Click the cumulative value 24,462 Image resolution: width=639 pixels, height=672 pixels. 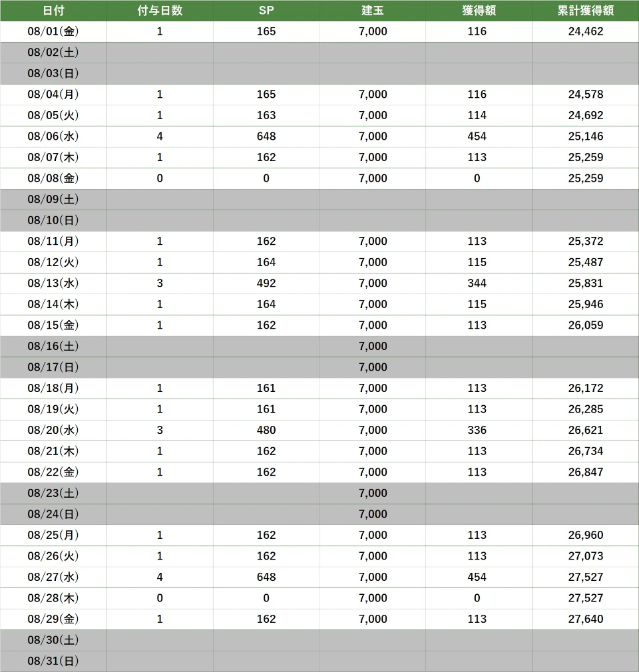(586, 31)
